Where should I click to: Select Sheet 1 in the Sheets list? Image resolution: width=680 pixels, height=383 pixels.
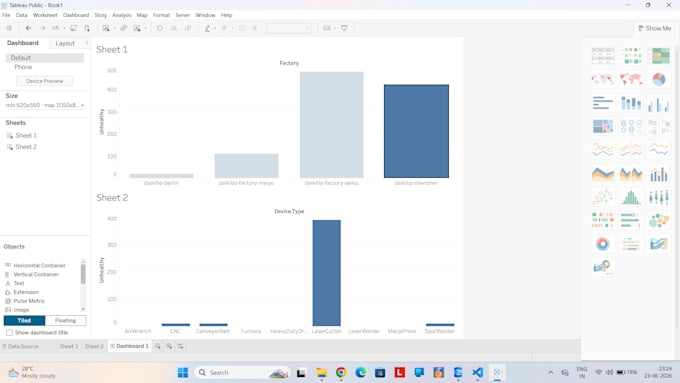26,135
